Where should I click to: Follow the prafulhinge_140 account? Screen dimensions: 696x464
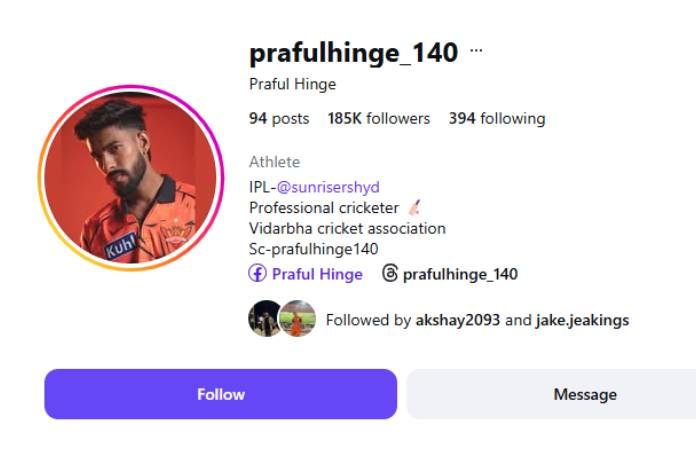click(x=220, y=394)
